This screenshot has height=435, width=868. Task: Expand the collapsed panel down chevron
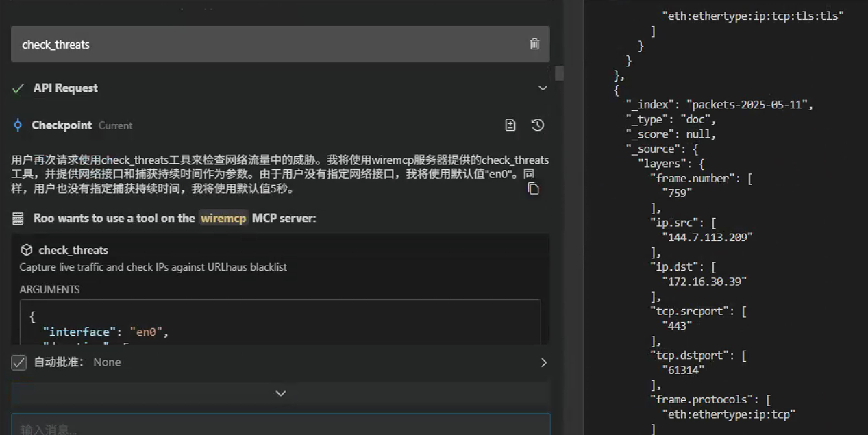280,393
